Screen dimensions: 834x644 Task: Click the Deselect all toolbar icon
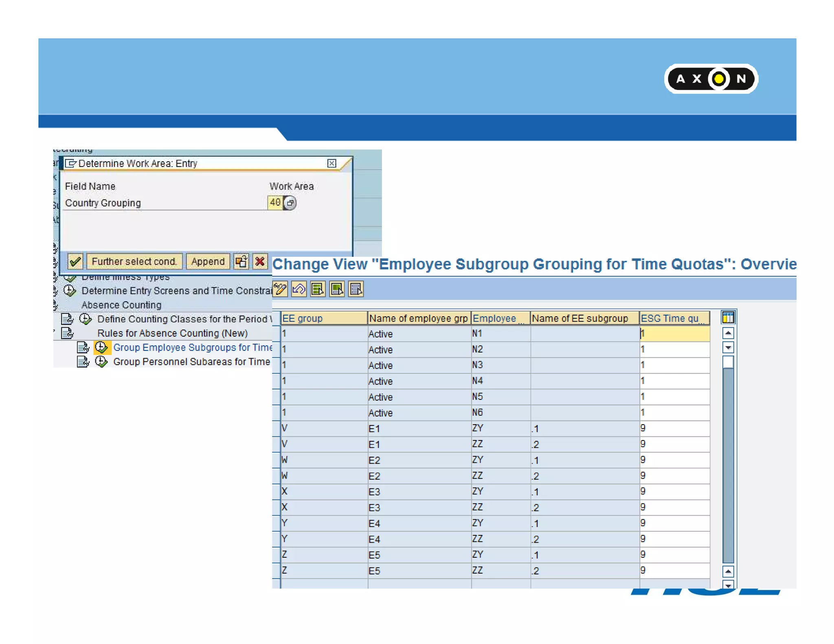click(356, 289)
